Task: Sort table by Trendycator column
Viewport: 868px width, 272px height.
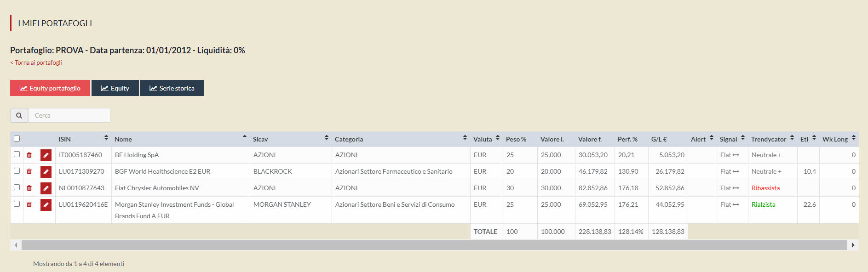Action: tap(792, 138)
